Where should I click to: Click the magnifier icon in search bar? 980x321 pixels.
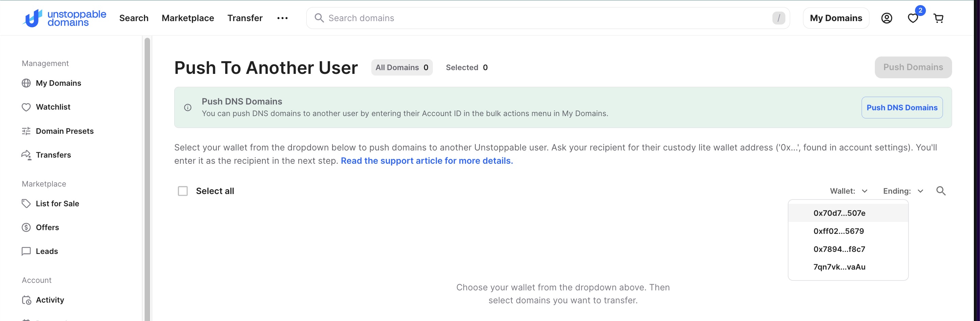(319, 18)
